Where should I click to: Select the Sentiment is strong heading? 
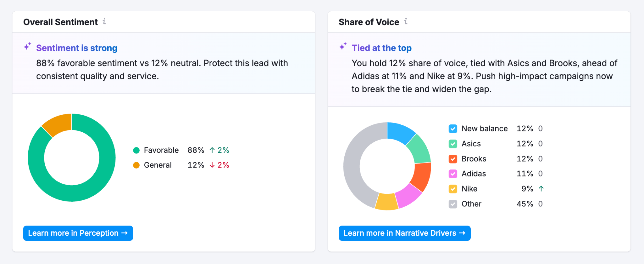pos(77,48)
